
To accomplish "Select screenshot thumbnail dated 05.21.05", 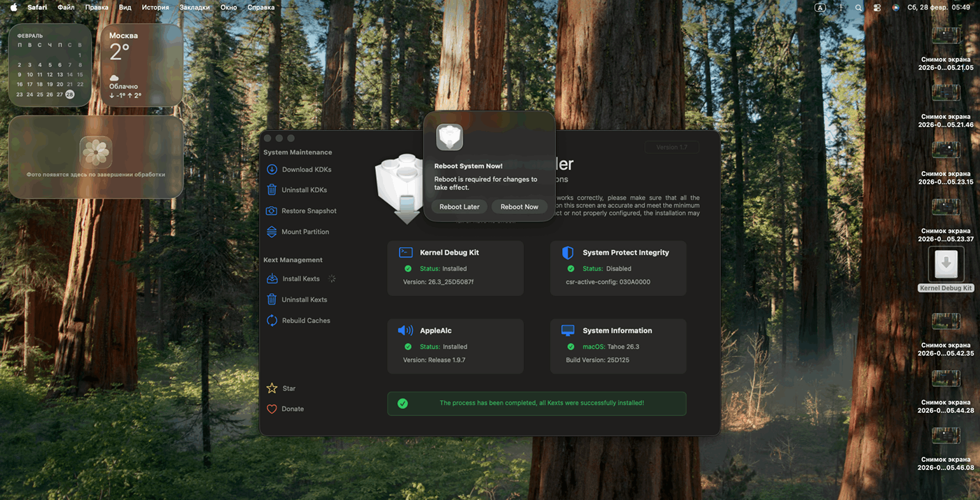I will (946, 35).
